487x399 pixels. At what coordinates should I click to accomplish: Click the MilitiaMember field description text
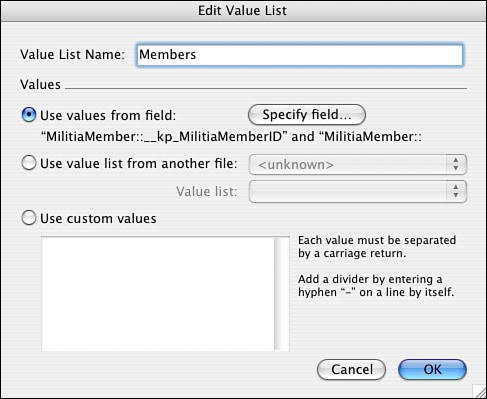[x=231, y=137]
